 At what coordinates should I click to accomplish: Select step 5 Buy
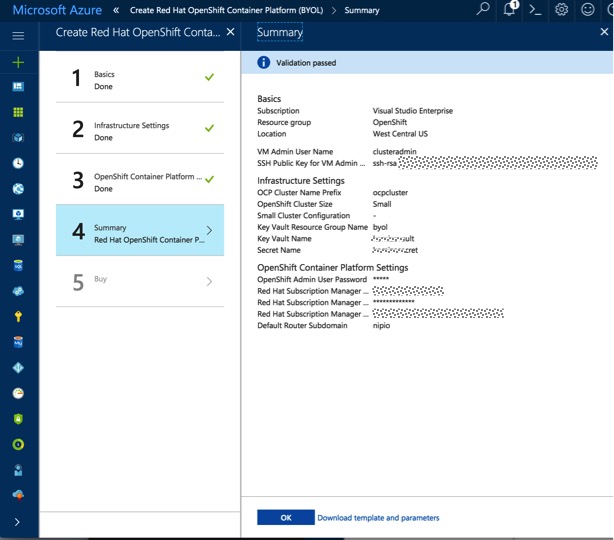[x=140, y=282]
